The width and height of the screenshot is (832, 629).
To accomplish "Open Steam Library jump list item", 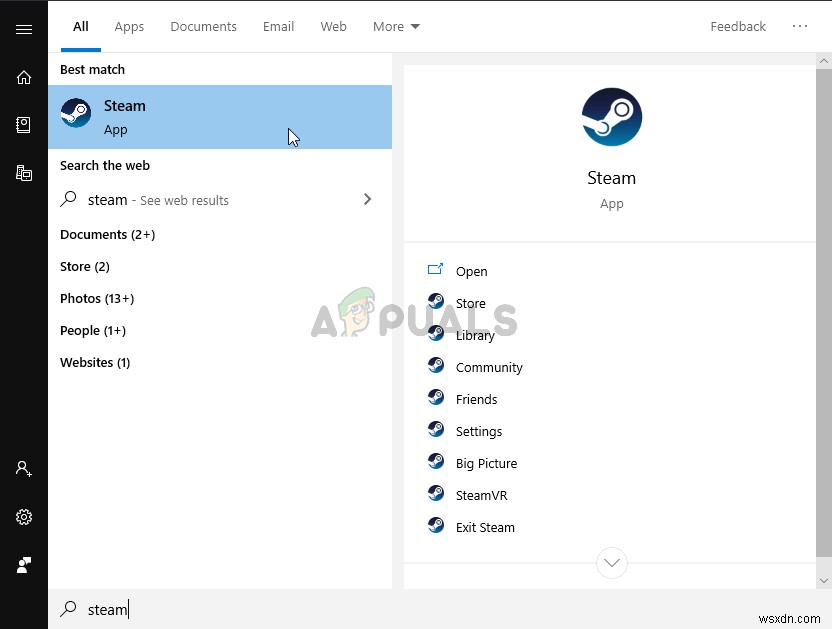I will 475,335.
